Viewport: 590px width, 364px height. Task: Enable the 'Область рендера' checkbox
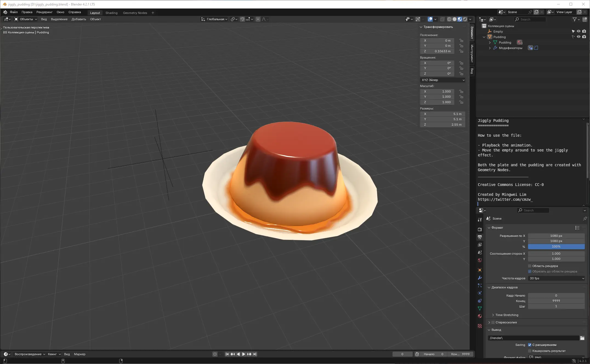(x=530, y=266)
